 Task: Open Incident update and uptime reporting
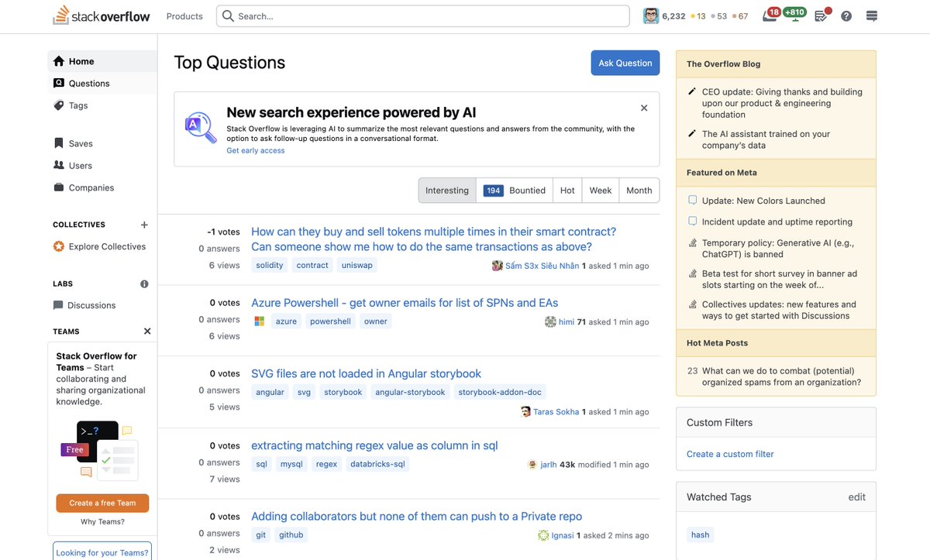(777, 222)
